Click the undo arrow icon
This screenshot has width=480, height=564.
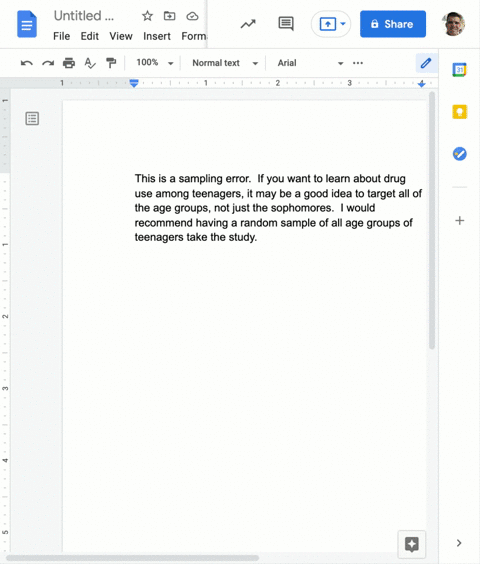tap(27, 63)
